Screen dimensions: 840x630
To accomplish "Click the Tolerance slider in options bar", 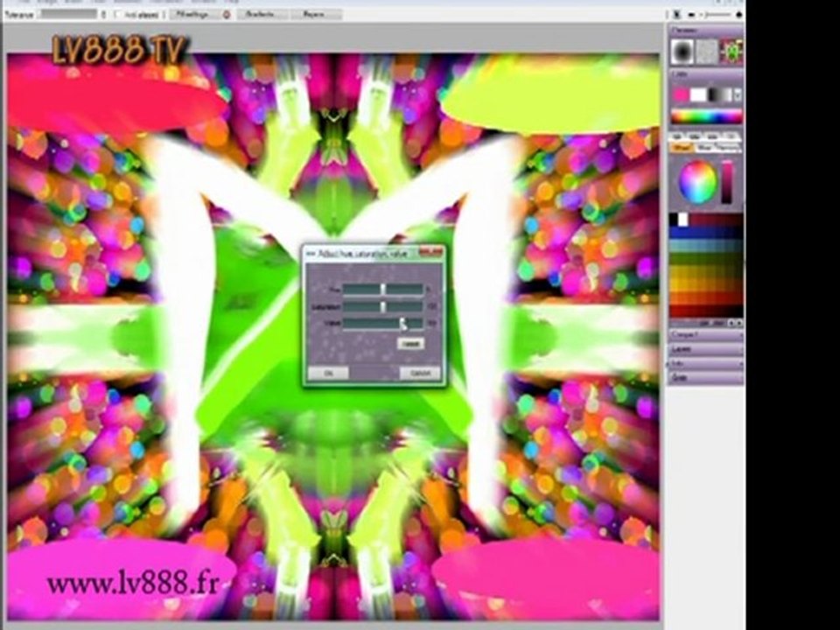I will [x=68, y=15].
